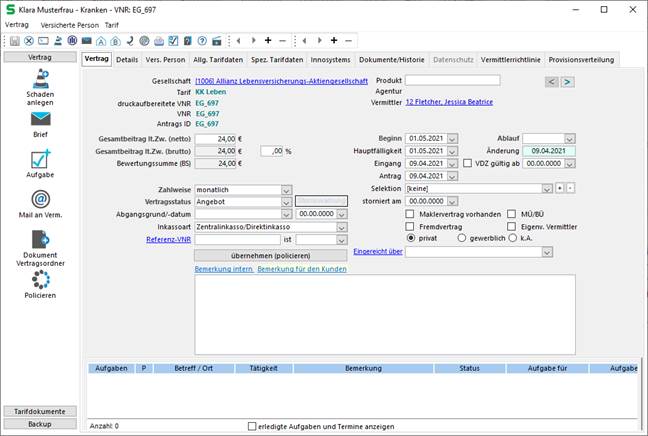The height and width of the screenshot is (436, 648).
Task: Click the Policieren sidebar icon
Action: 40,284
